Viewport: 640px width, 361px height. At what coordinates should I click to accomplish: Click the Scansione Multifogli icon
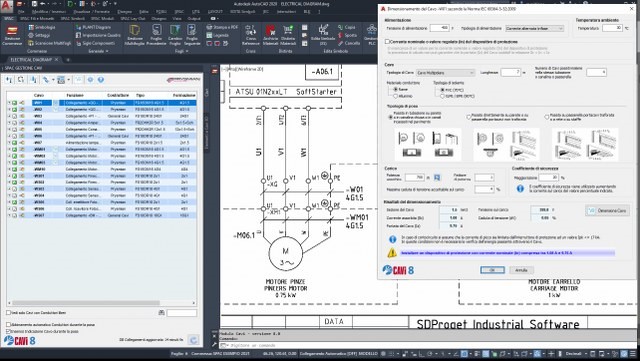[31, 43]
